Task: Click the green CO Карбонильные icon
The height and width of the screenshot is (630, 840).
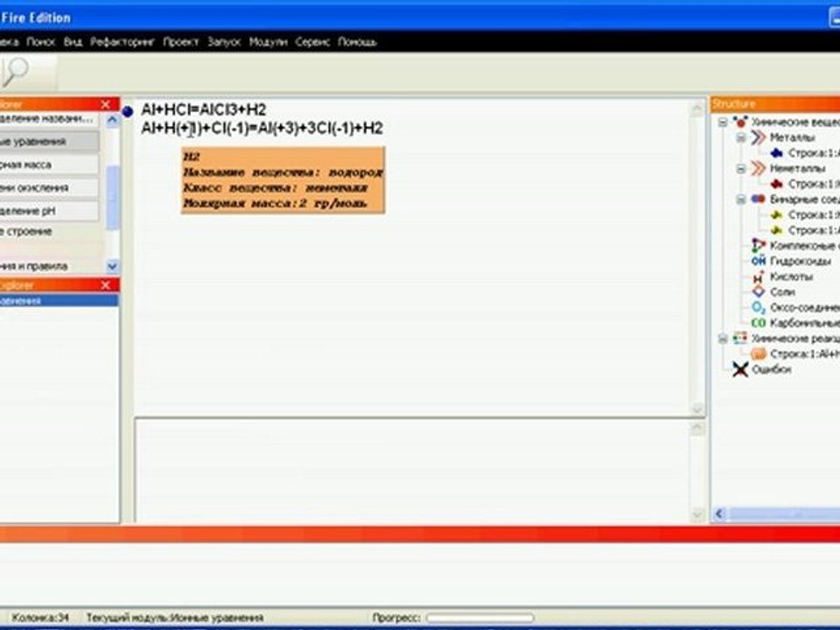Action: [x=758, y=323]
